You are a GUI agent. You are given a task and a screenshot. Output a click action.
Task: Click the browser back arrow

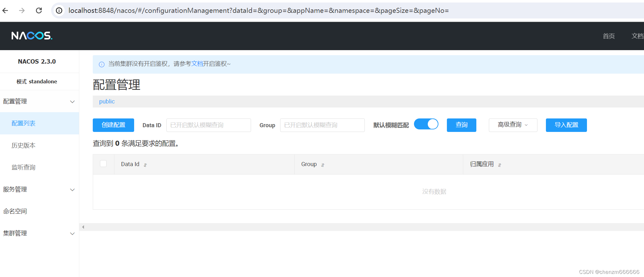tap(5, 11)
